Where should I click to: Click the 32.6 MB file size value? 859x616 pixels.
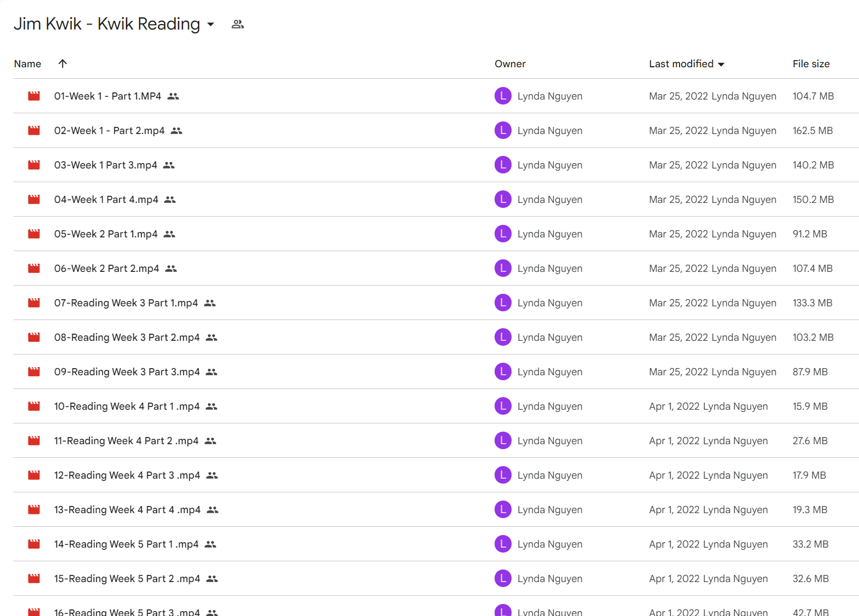[811, 578]
